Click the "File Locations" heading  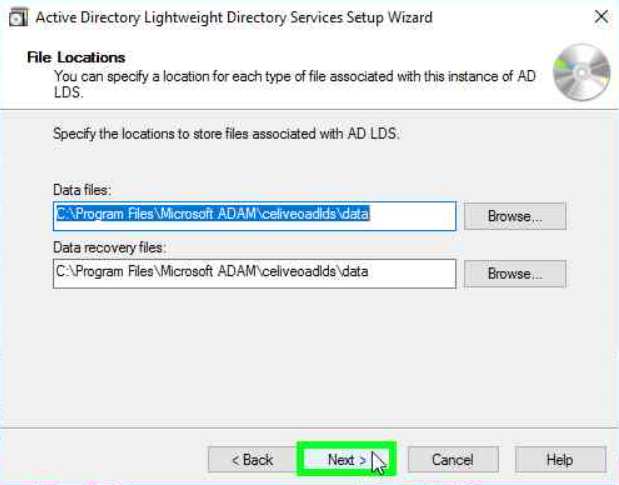pyautogui.click(x=76, y=58)
